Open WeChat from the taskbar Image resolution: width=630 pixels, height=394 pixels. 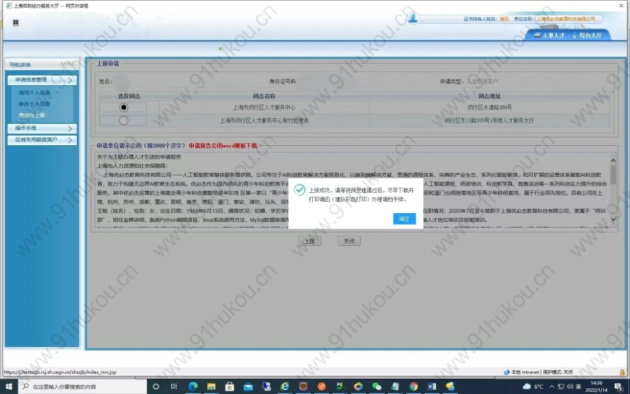click(376, 386)
